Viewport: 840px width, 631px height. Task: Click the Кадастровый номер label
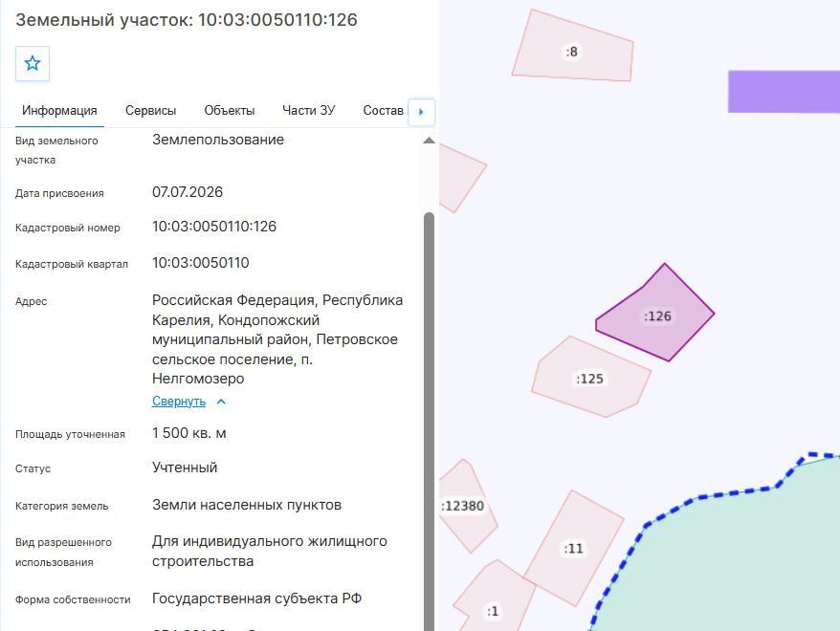click(x=68, y=228)
